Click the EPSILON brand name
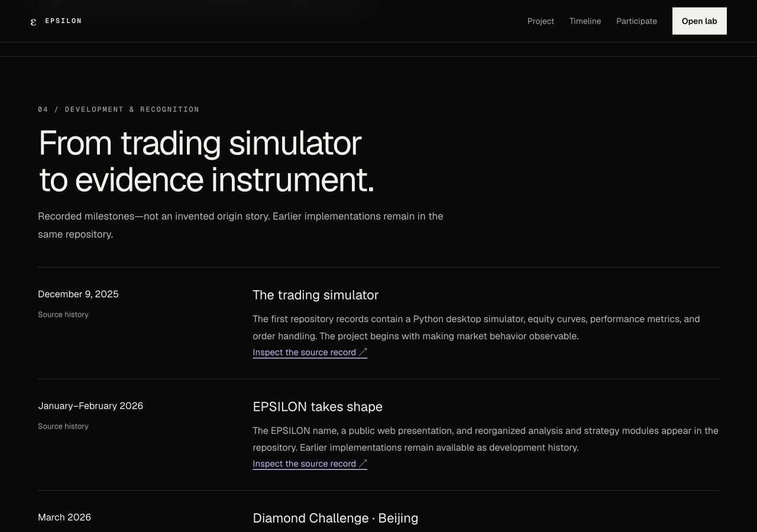Viewport: 757px width, 532px height. pos(63,21)
